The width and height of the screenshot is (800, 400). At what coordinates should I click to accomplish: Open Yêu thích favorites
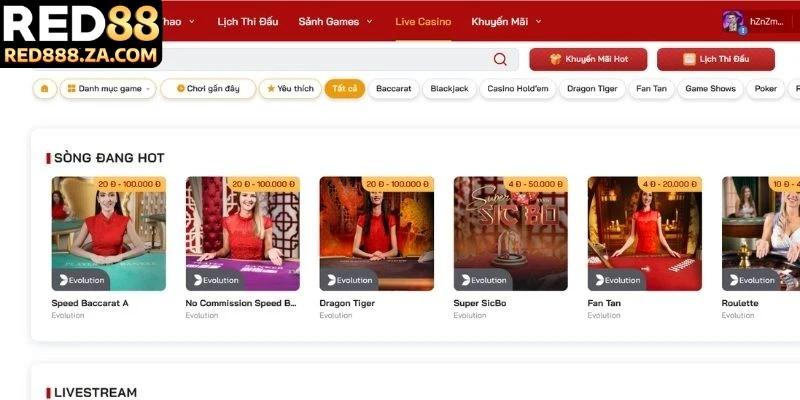pyautogui.click(x=290, y=88)
